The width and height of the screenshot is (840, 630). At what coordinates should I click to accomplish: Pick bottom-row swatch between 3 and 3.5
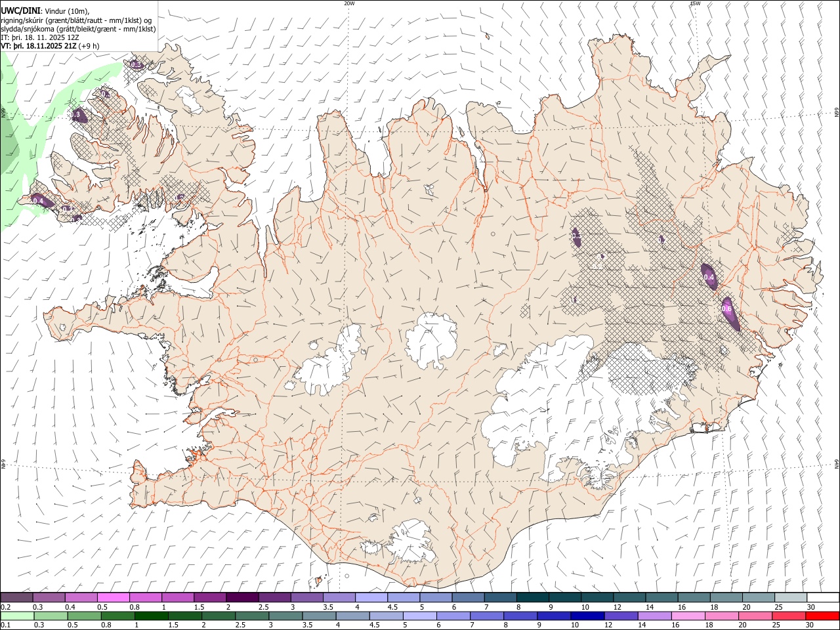pyautogui.click(x=286, y=616)
